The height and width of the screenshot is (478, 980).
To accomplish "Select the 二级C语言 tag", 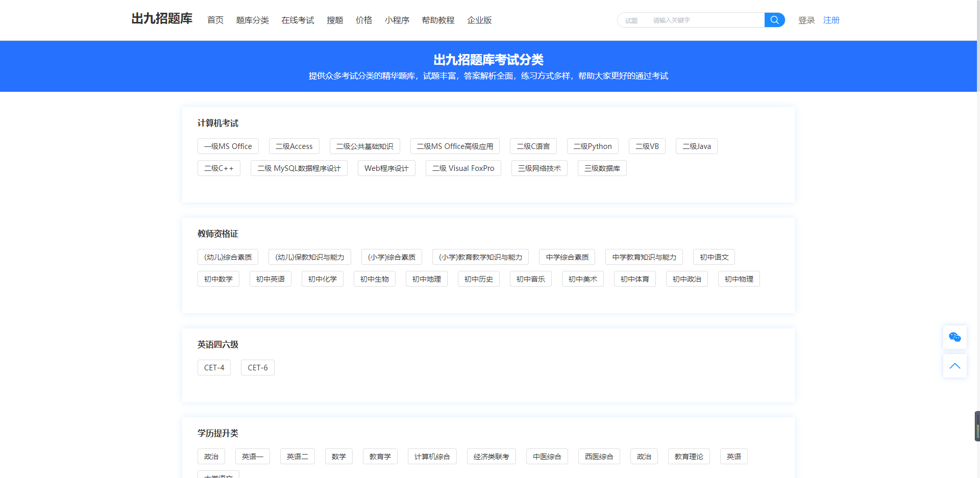I will (533, 146).
